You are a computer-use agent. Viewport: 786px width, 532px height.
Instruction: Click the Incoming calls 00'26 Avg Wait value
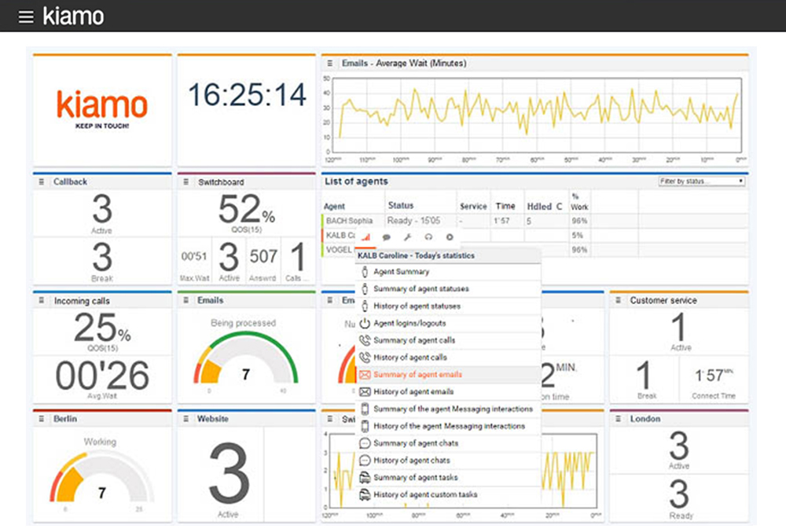click(102, 376)
